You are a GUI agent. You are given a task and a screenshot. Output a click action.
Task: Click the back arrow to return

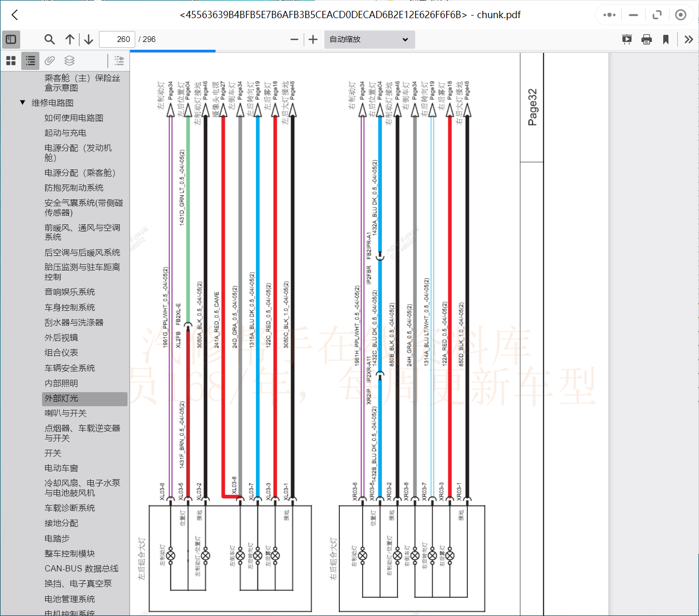click(x=14, y=15)
